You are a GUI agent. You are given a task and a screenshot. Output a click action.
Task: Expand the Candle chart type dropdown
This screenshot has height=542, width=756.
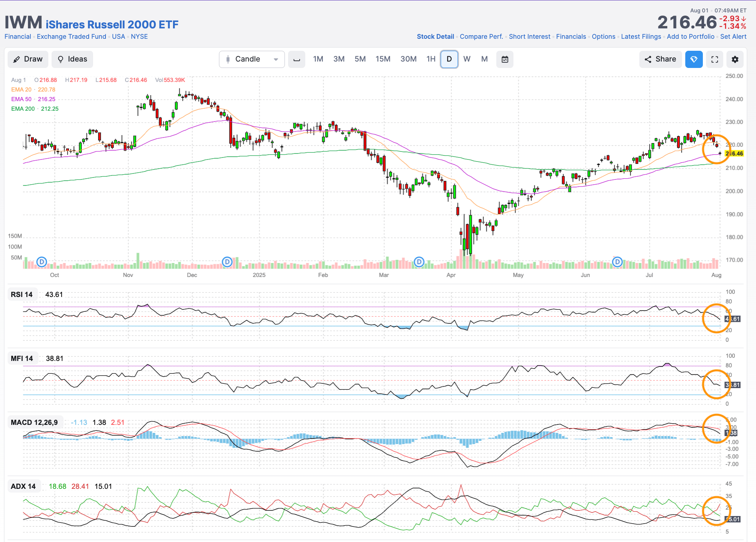252,59
